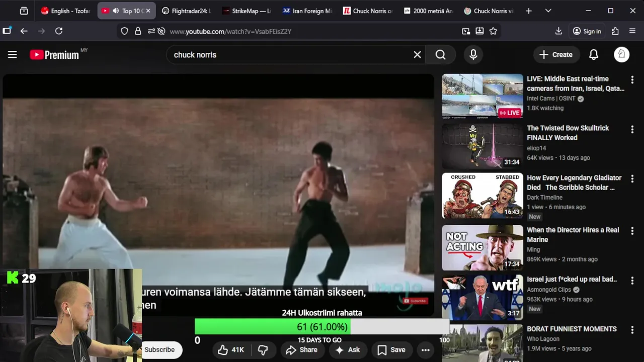Open The Twisted Bow Skulltrick thumbnail
This screenshot has width=644, height=362.
coord(482,146)
